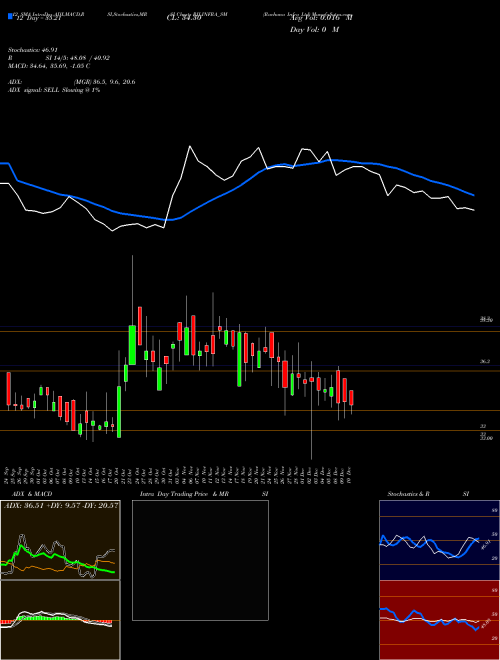Click the 'ADX: 36.51 +DY: 9.57 -DY: 20.57' readout
The image size is (500, 660).
(61, 505)
